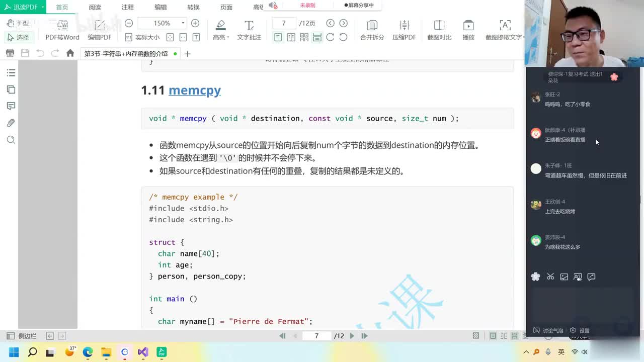The image size is (644, 362).
Task: Open Microsoft Edge from the taskbar
Action: [x=88, y=352]
